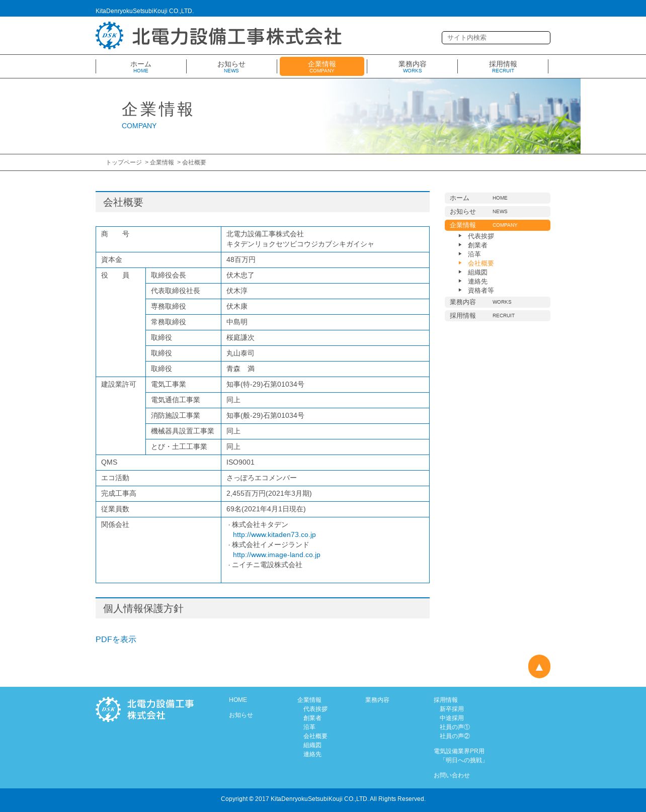Open 採用情報 RECRUIT in the sidebar menu

(498, 316)
